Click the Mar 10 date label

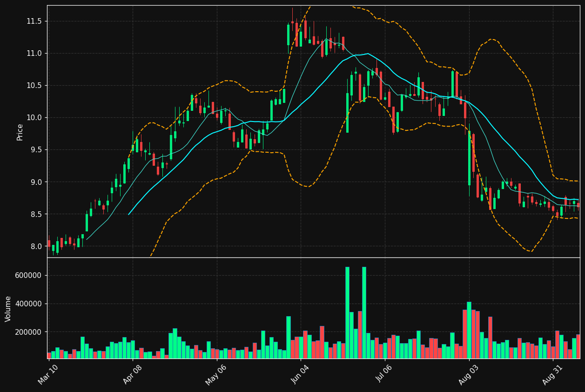click(x=48, y=374)
